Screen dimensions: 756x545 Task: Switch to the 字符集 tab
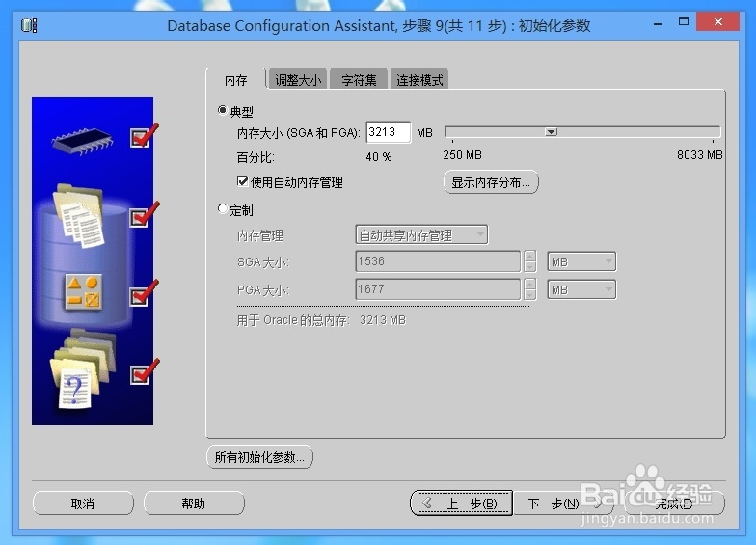[359, 79]
